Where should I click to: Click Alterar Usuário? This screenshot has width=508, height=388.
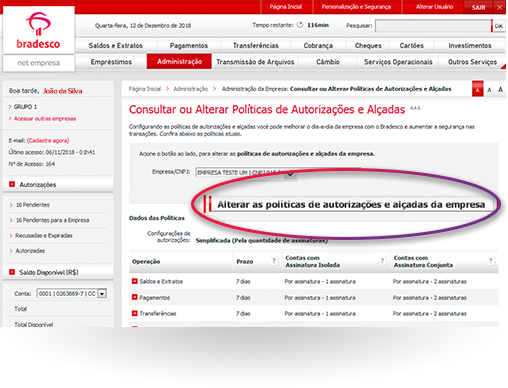(434, 7)
